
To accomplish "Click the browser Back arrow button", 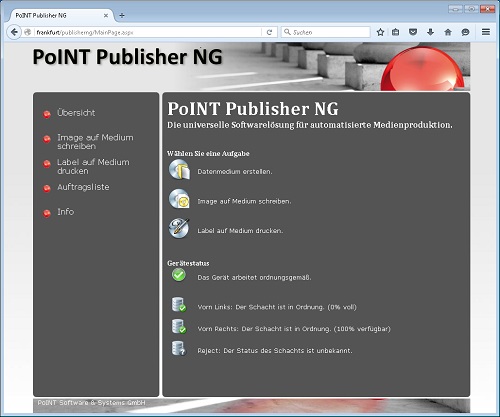I will [14, 32].
